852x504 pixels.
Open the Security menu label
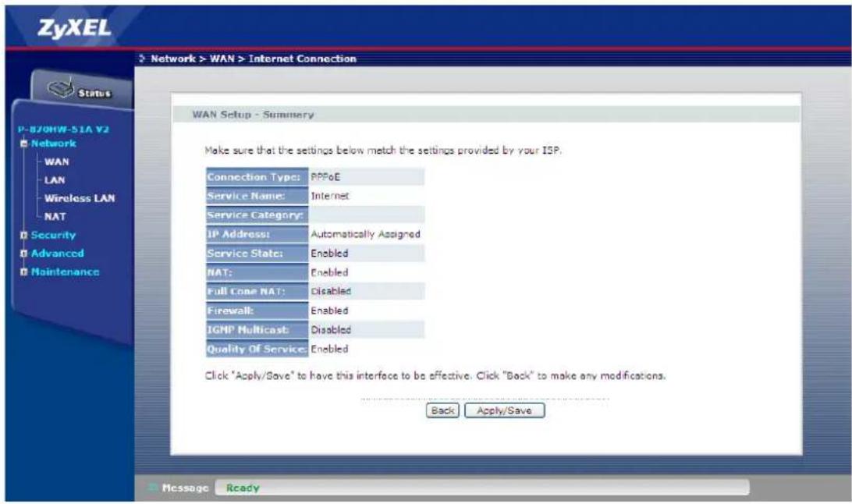tap(53, 235)
